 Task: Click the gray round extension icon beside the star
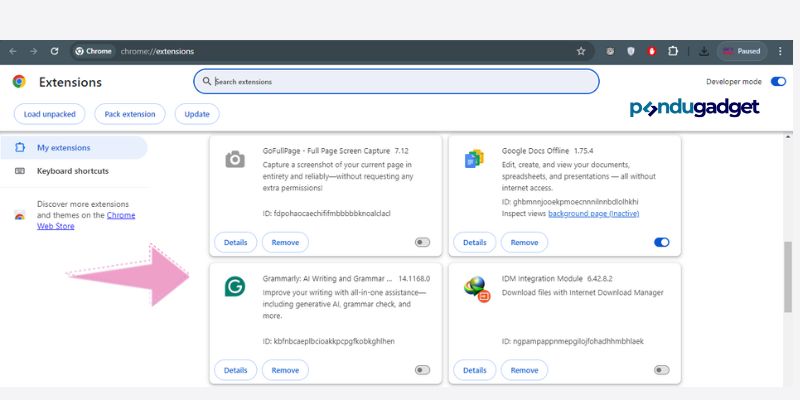coord(610,52)
